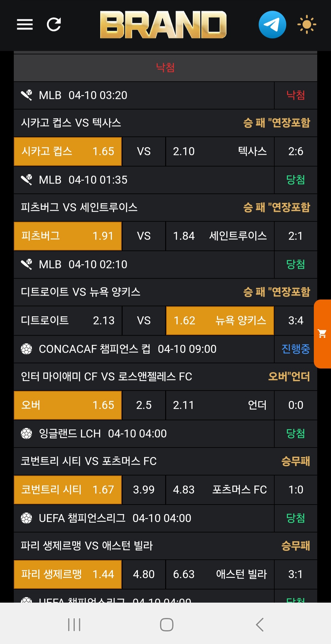Toggle light mode with sun icon
The width and height of the screenshot is (331, 644).
306,25
